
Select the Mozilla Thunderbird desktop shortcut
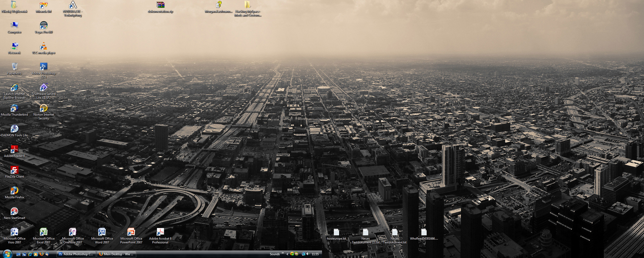pyautogui.click(x=14, y=108)
